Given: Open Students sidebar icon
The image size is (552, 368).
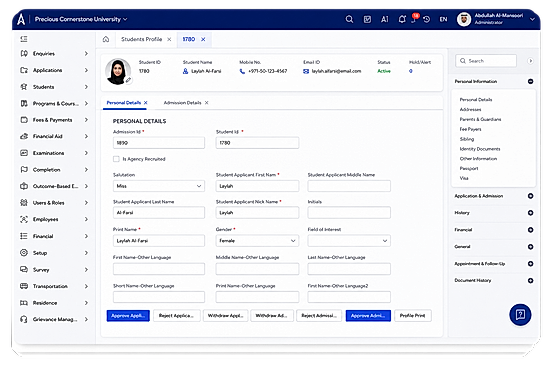Looking at the screenshot, I should click(24, 87).
